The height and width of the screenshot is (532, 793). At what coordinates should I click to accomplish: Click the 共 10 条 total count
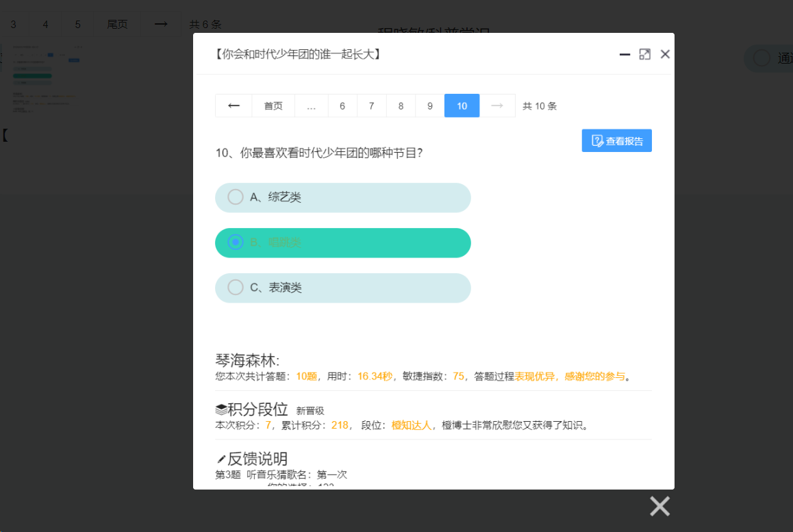pyautogui.click(x=540, y=105)
